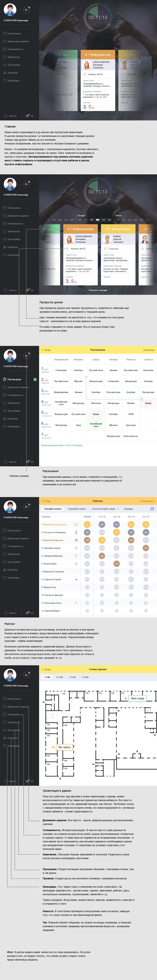Viewport: 157px width, 980px height.
Task: Expand the "За всю историю среди" dropdown
Action: tap(105, 509)
